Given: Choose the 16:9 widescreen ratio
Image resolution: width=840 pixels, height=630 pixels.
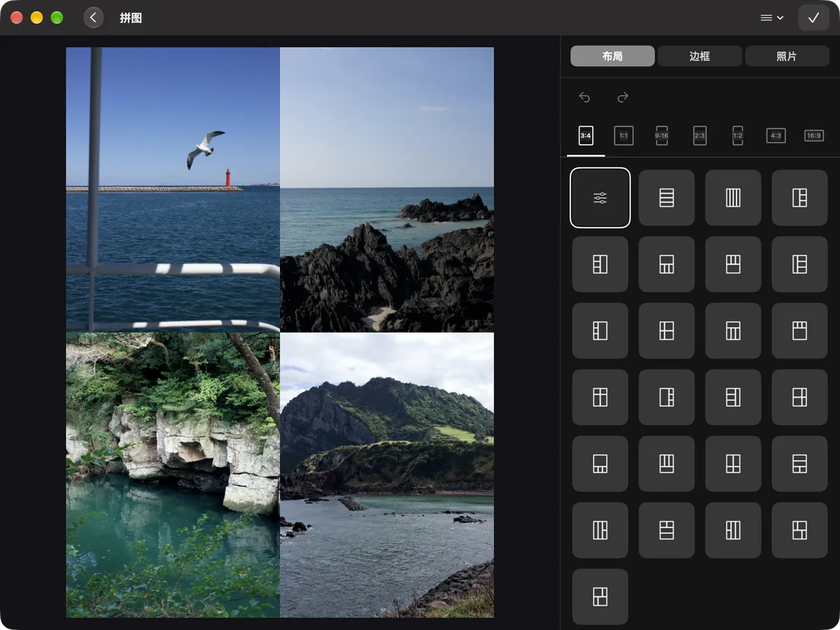Looking at the screenshot, I should tap(813, 136).
